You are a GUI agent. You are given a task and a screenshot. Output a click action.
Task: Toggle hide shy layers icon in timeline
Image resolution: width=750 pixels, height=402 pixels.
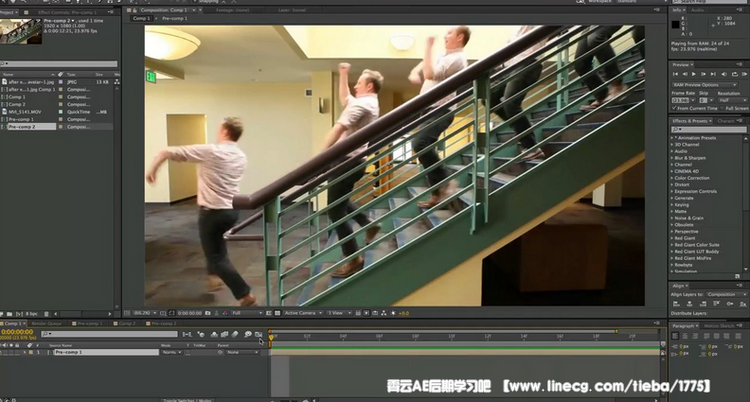[214, 334]
